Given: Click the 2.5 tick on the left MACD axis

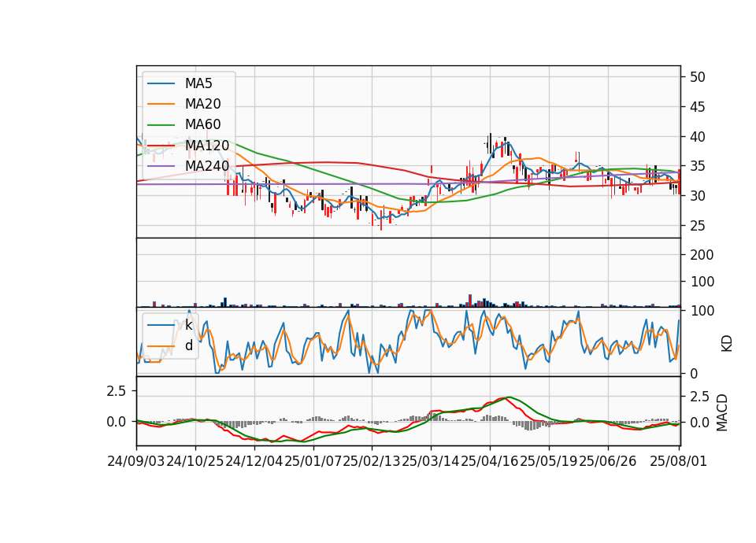Looking at the screenshot, I should (117, 391).
